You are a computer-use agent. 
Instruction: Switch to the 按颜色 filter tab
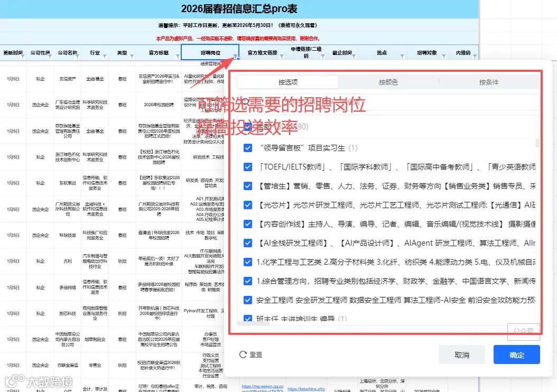(x=388, y=82)
